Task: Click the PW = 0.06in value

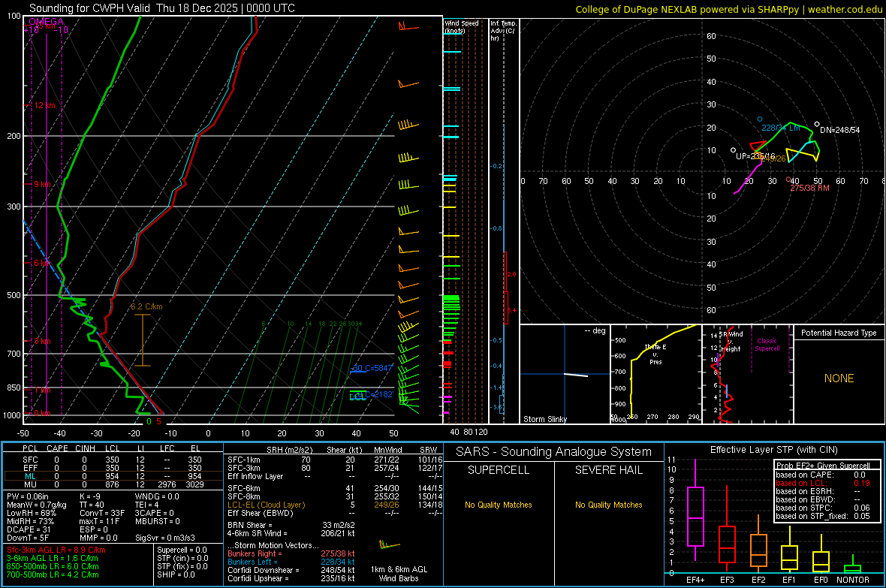Action: tap(29, 496)
